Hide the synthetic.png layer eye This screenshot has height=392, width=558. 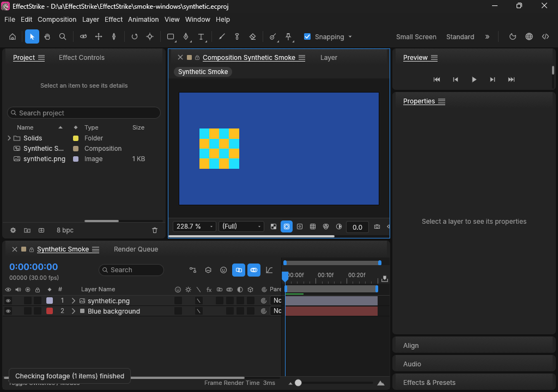8,301
